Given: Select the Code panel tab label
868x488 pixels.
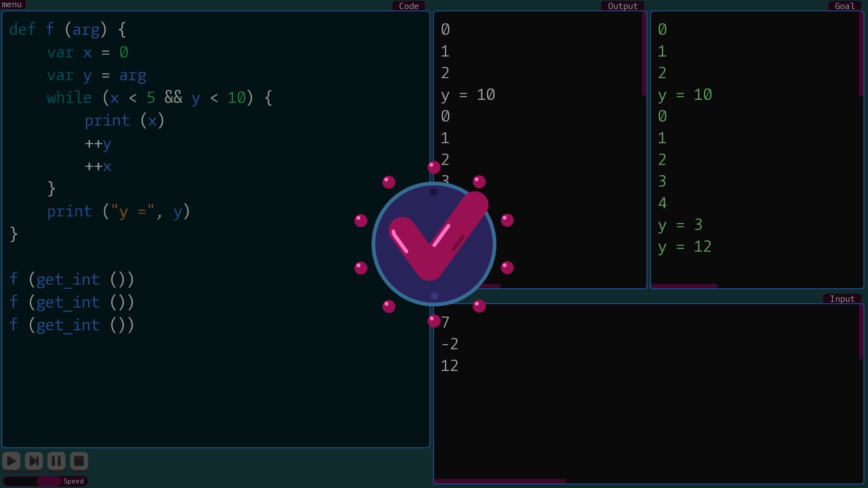Looking at the screenshot, I should click(409, 6).
